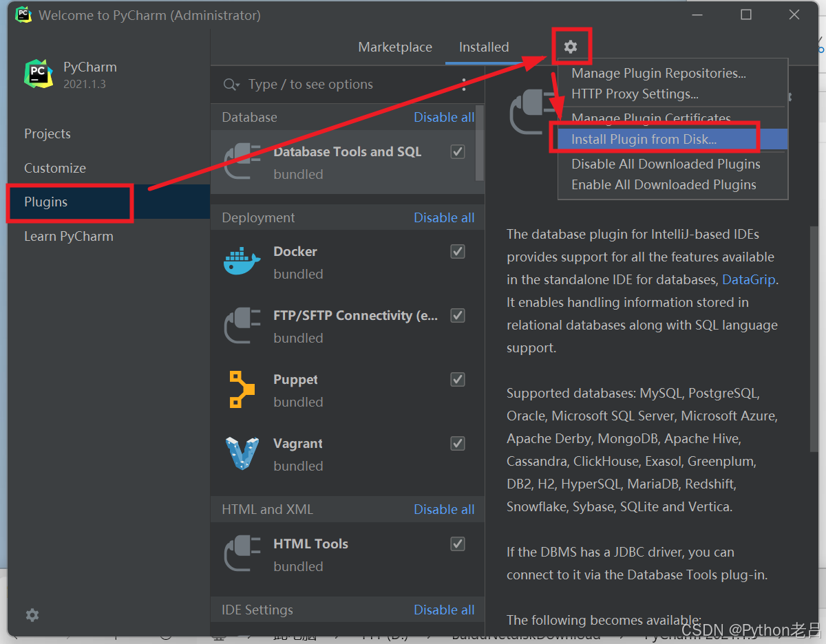Click the Puppet plugin icon

click(242, 389)
